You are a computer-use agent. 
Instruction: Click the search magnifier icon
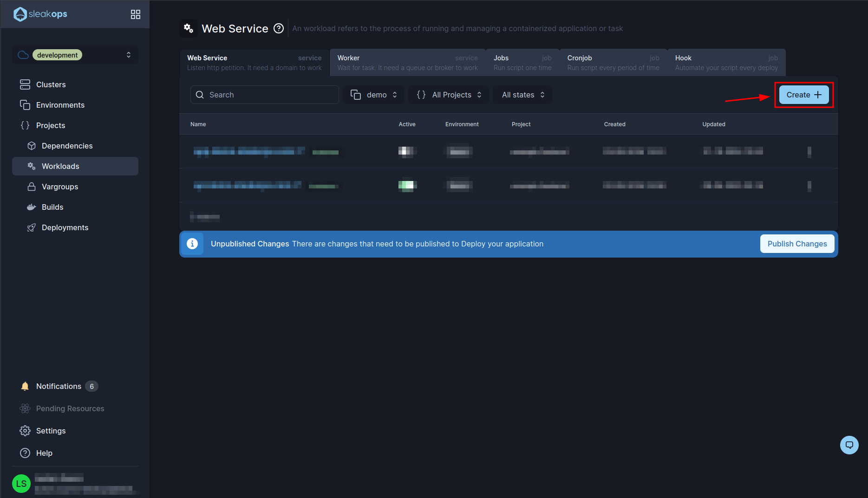coord(200,95)
